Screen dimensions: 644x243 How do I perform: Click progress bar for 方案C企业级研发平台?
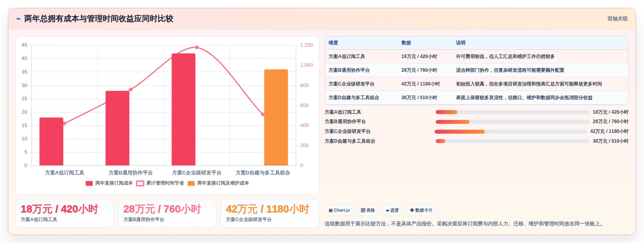coord(511,132)
